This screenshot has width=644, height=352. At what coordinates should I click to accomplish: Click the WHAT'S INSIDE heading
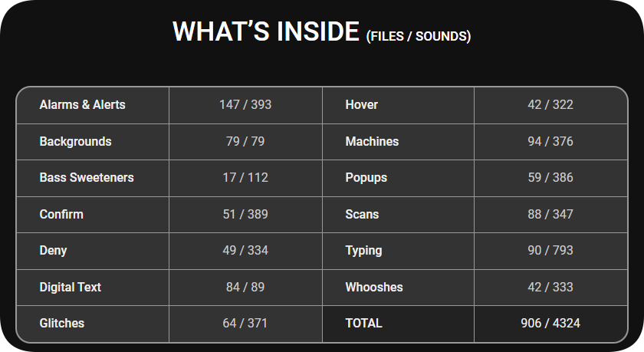pyautogui.click(x=266, y=31)
